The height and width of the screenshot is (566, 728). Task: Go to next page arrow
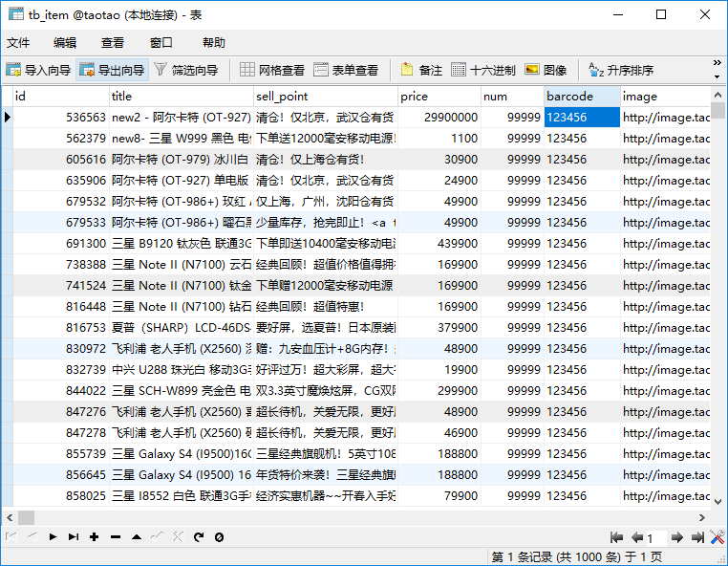[x=677, y=537]
